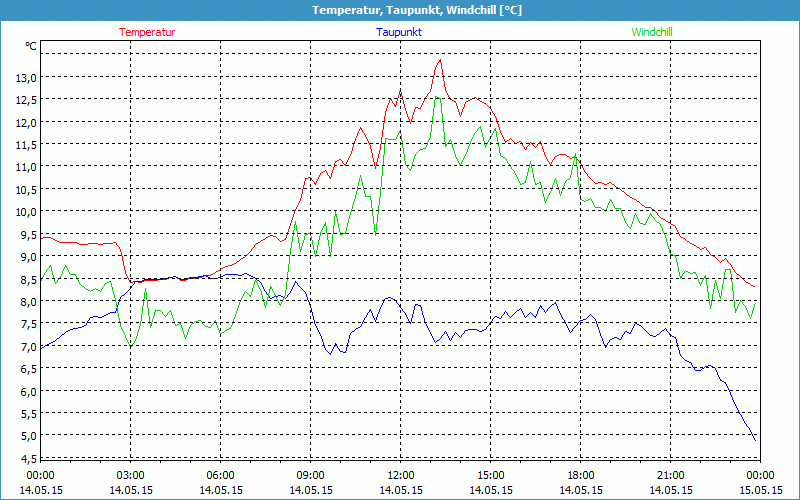This screenshot has width=800, height=500.
Task: Click the 15.05.15 date label
Action: coord(760,490)
